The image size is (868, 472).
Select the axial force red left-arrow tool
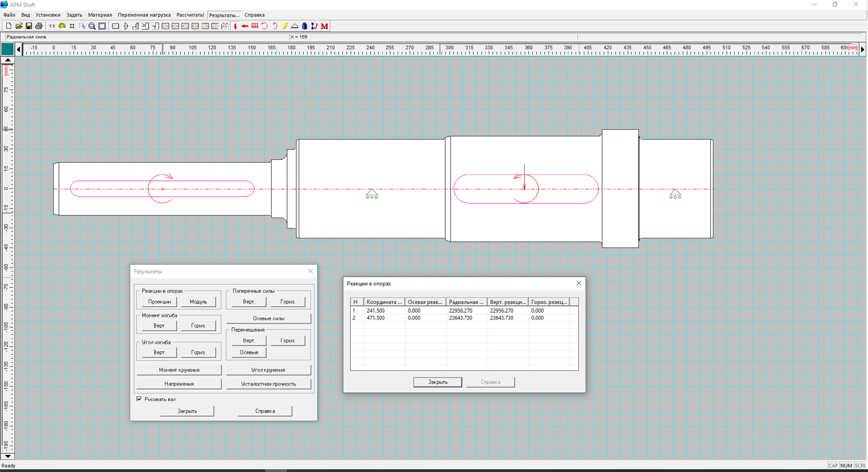[x=245, y=26]
